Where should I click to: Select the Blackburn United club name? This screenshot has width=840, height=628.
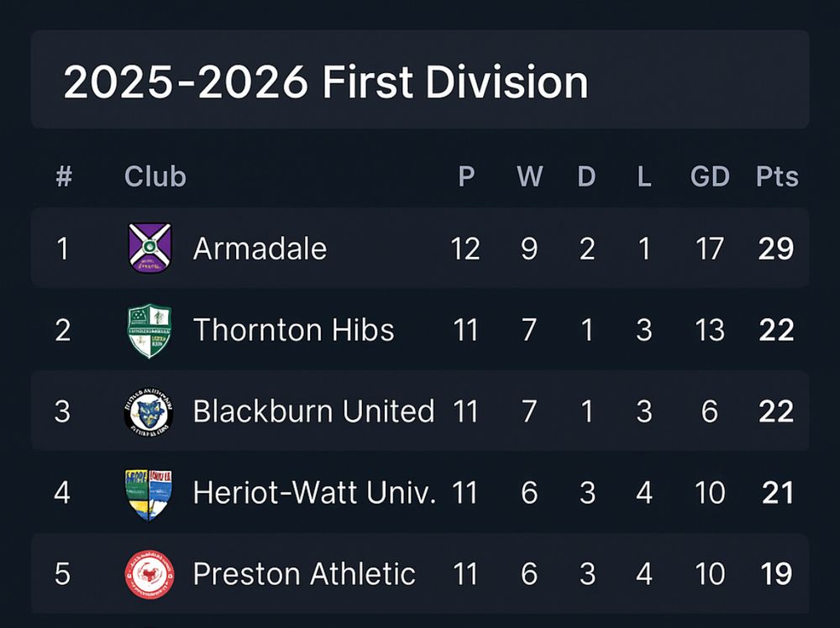pyautogui.click(x=313, y=411)
